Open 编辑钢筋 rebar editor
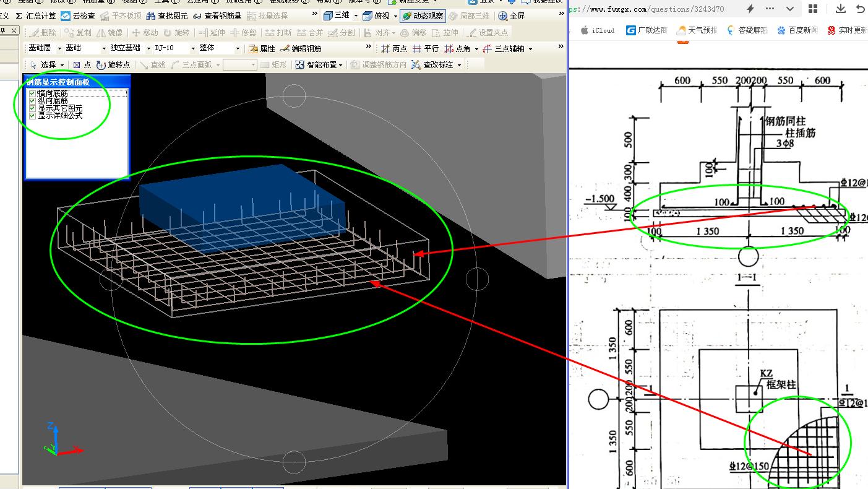The width and height of the screenshot is (868, 489). (301, 48)
